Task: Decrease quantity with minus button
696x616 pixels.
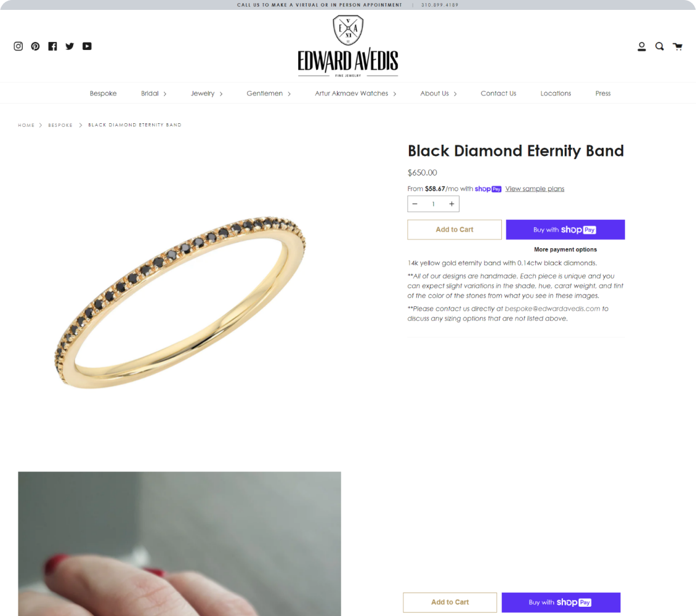Action: [415, 204]
